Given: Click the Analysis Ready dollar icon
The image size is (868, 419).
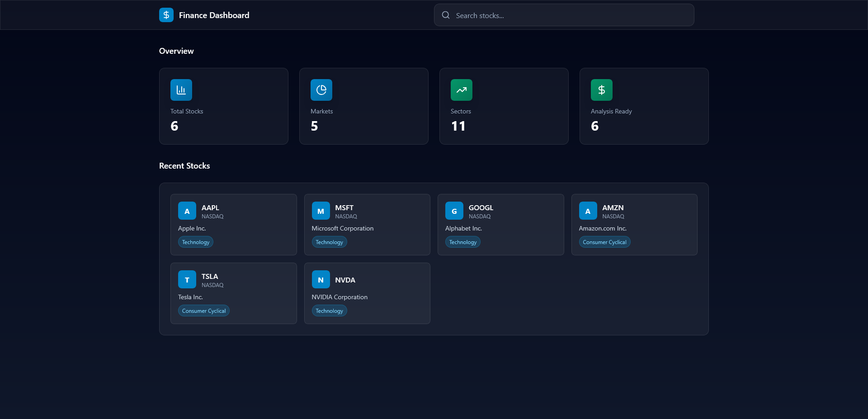Looking at the screenshot, I should tap(602, 90).
